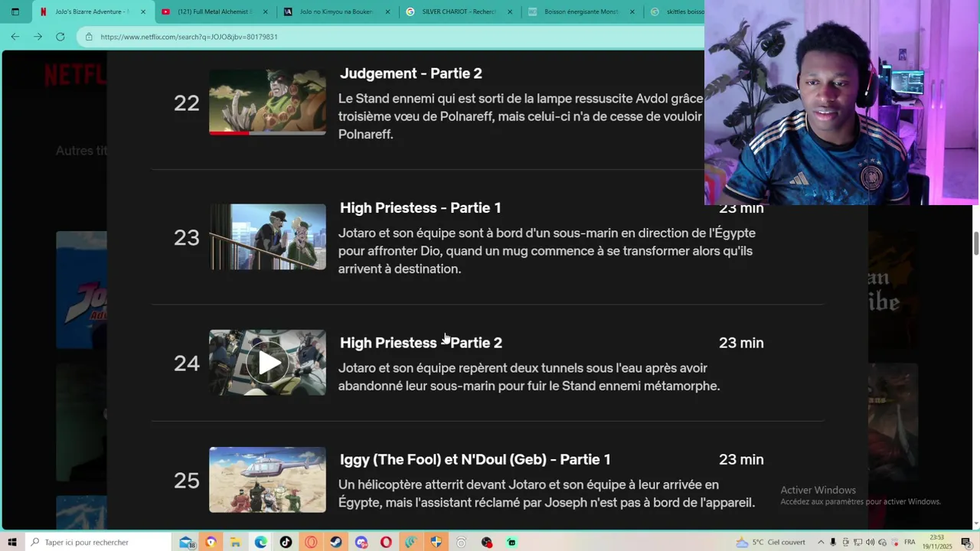Close the SILVER CHARIOT tab
This screenshot has height=551, width=980.
[510, 11]
